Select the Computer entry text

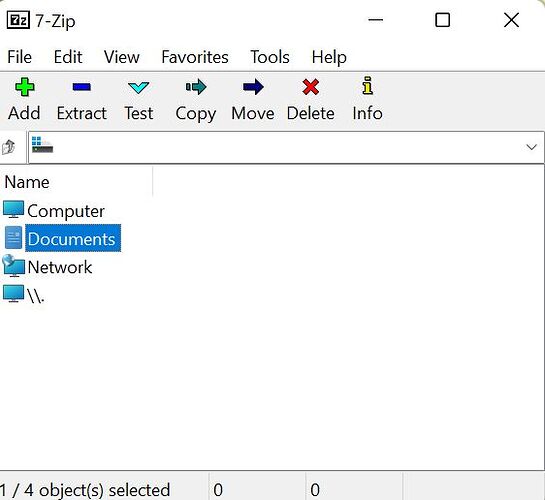(66, 211)
